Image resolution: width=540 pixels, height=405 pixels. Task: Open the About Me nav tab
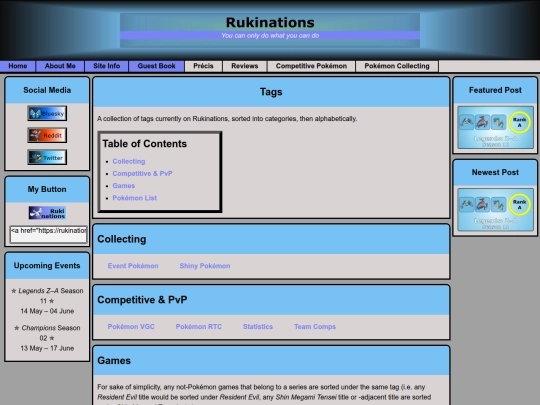(60, 66)
